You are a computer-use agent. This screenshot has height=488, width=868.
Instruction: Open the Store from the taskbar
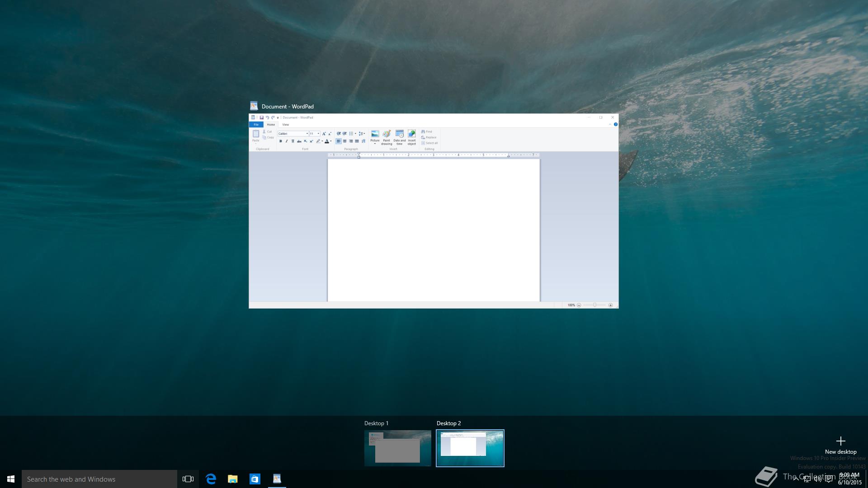[255, 479]
